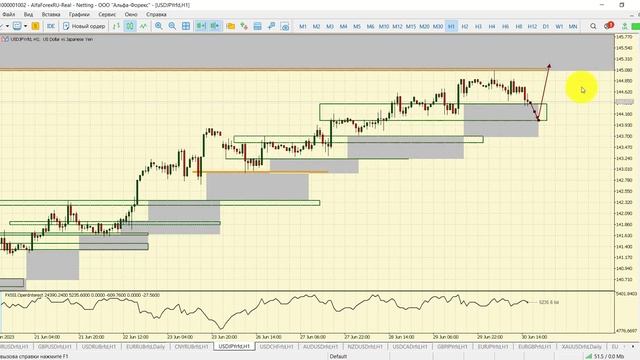Select the D1 daily timeframe

[x=546, y=26]
